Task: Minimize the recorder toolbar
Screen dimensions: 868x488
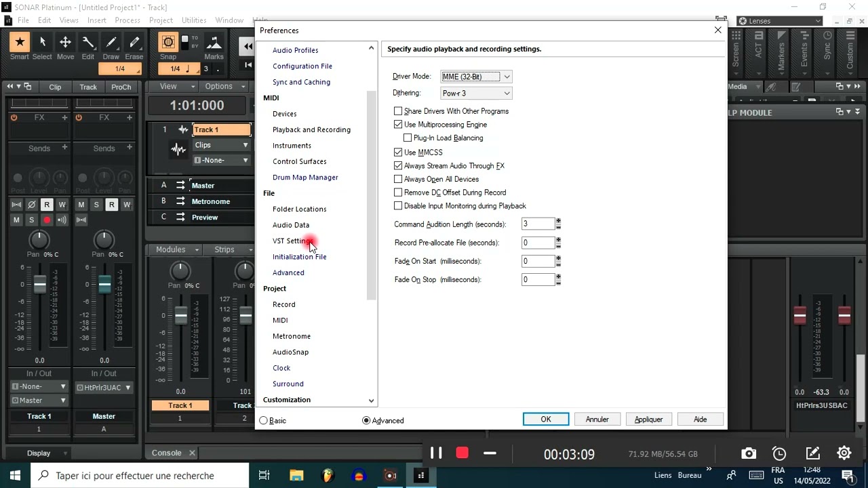Action: [490, 453]
